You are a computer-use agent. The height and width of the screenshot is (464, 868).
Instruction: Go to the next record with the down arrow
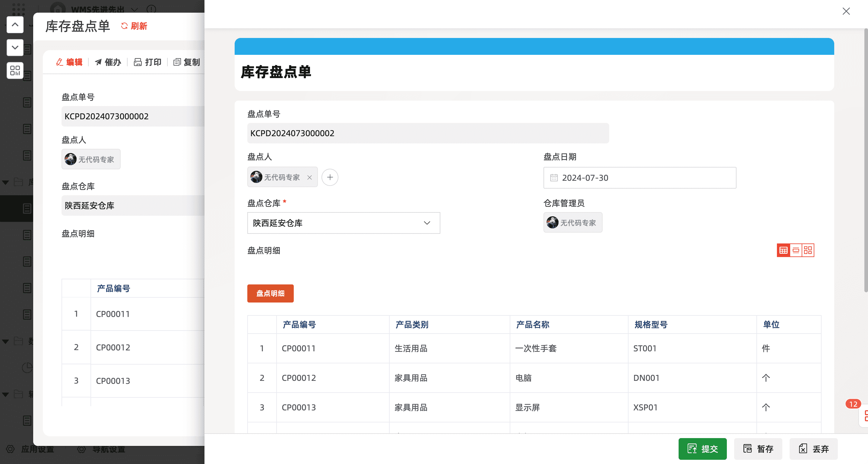pyautogui.click(x=15, y=48)
